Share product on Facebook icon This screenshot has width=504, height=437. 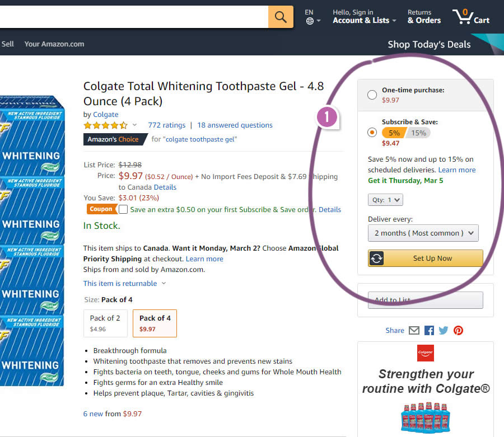pos(429,331)
